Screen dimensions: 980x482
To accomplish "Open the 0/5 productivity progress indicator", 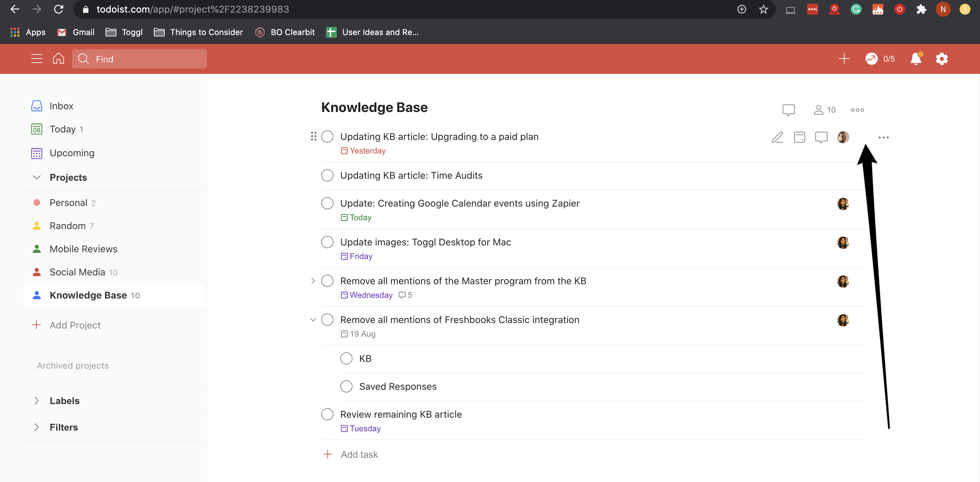I will tap(880, 59).
